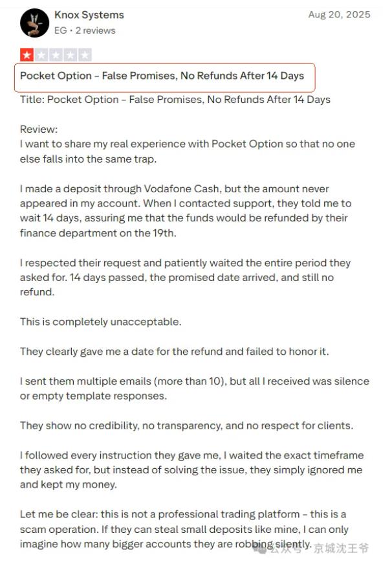The image size is (392, 564).
Task: Click 'This is completely unacceptable.' sentence
Action: click(x=101, y=322)
